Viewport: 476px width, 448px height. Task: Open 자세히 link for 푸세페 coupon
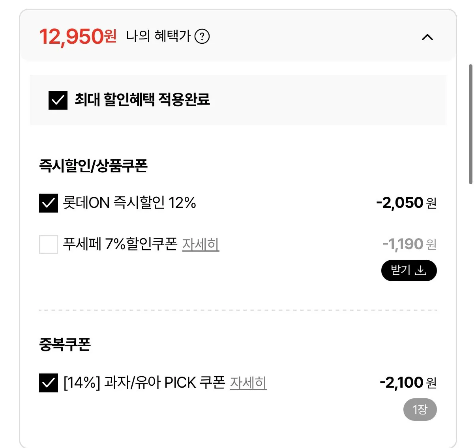(x=201, y=245)
